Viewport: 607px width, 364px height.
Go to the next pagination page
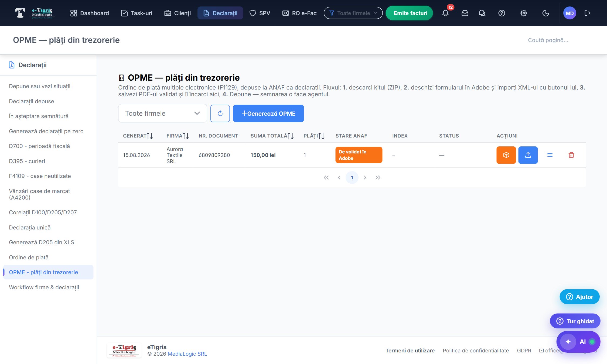click(365, 177)
